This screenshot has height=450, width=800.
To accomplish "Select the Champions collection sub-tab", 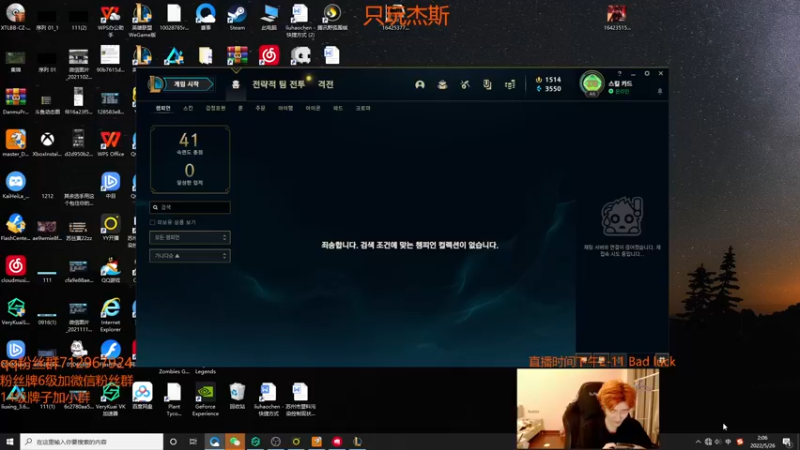I will 163,108.
